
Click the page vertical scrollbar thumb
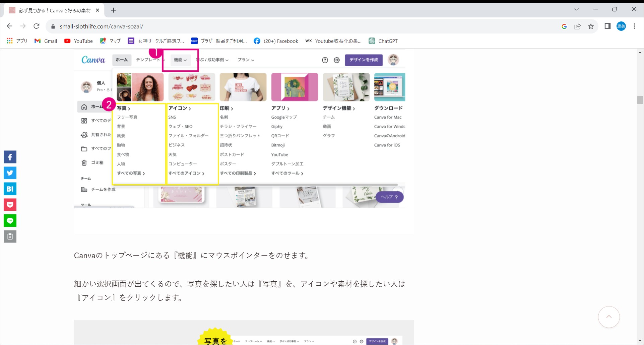click(x=640, y=100)
